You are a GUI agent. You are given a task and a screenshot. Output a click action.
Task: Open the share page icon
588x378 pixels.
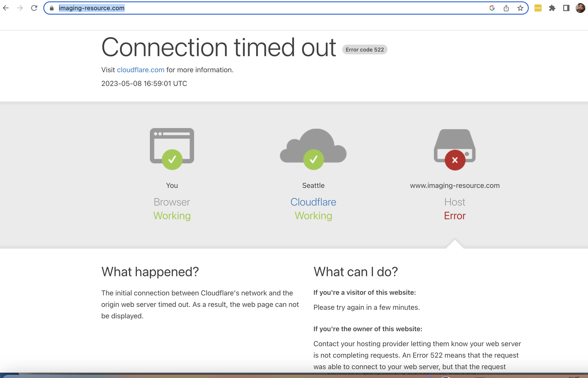click(x=506, y=8)
